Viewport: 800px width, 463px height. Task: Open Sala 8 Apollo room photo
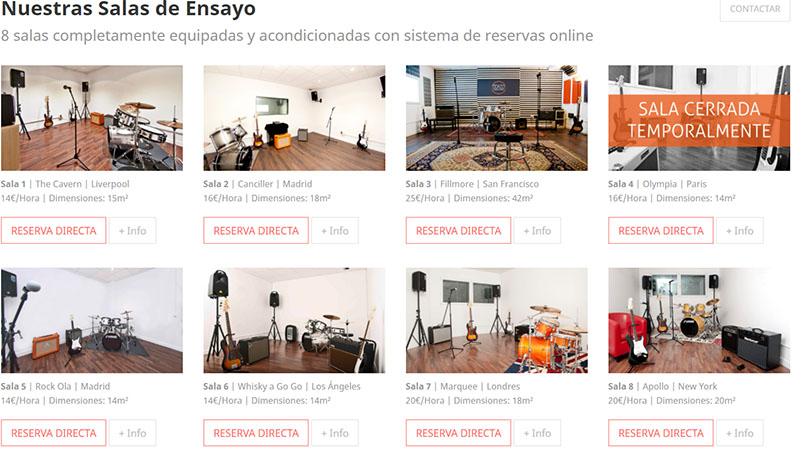[699, 321]
